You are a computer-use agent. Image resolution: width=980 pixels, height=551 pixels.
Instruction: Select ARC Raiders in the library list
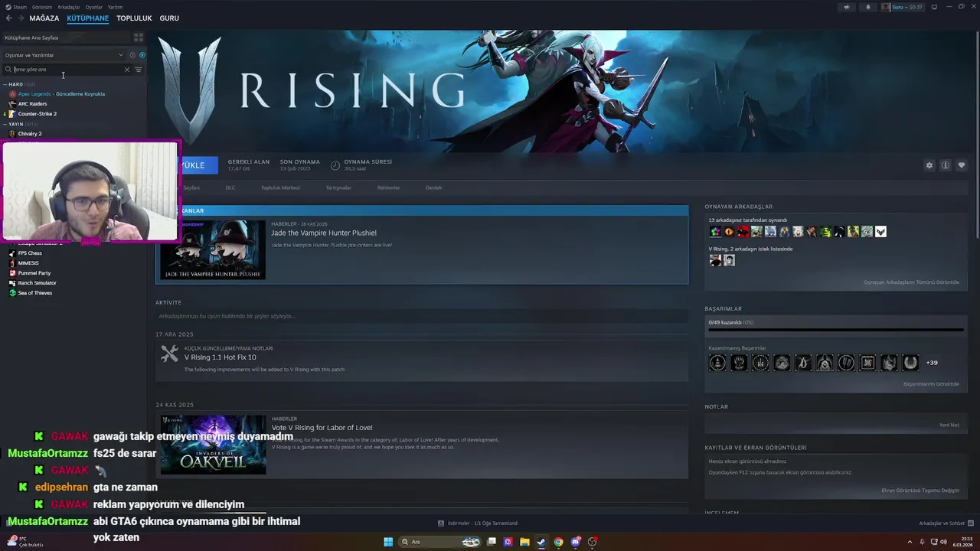pos(32,104)
